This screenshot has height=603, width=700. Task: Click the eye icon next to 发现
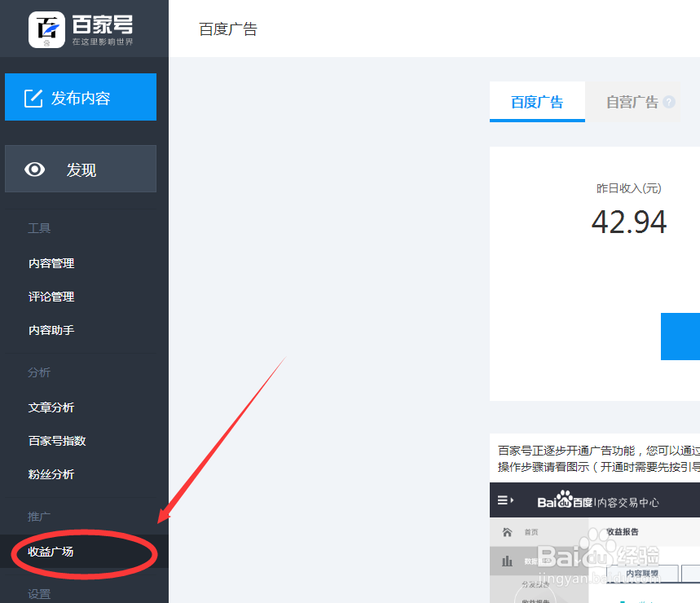34,169
